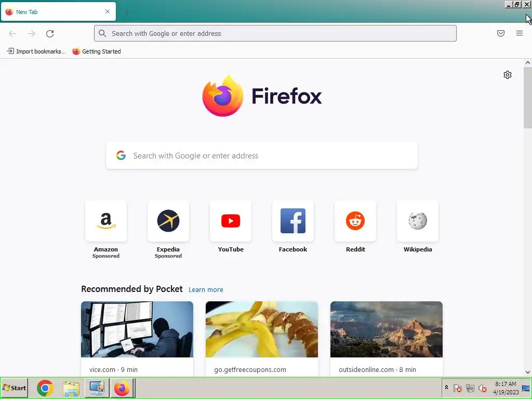This screenshot has width=532, height=399.
Task: Click scrollbar down arrow
Action: click(x=528, y=372)
